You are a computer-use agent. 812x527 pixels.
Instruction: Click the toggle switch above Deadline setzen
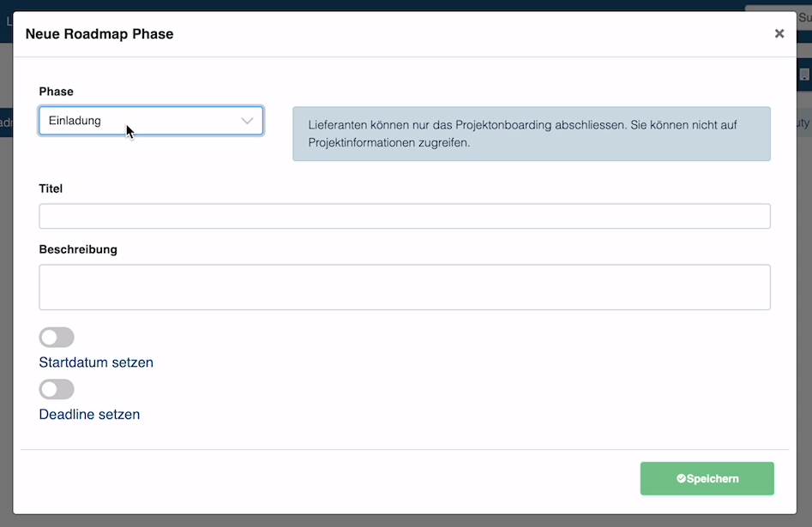click(56, 389)
